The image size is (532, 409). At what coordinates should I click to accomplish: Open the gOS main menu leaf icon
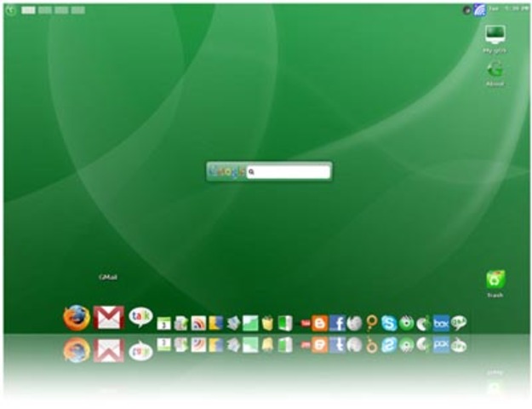[11, 10]
